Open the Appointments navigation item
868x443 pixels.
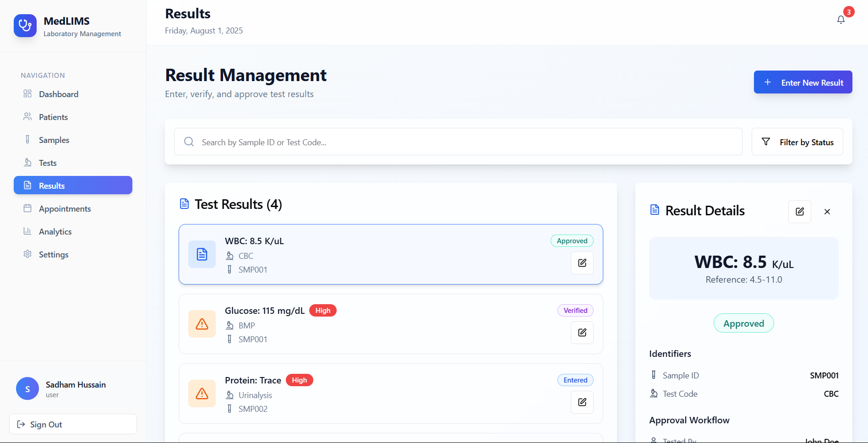[73, 208]
